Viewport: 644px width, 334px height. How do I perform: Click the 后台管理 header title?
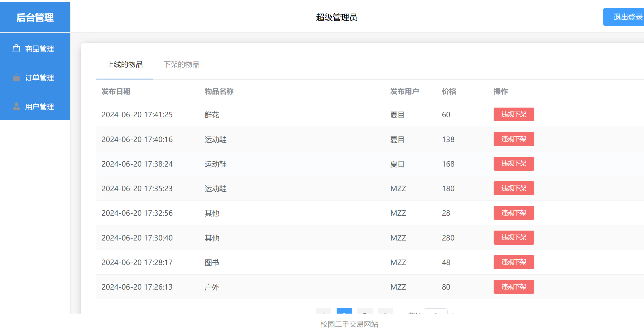35,17
